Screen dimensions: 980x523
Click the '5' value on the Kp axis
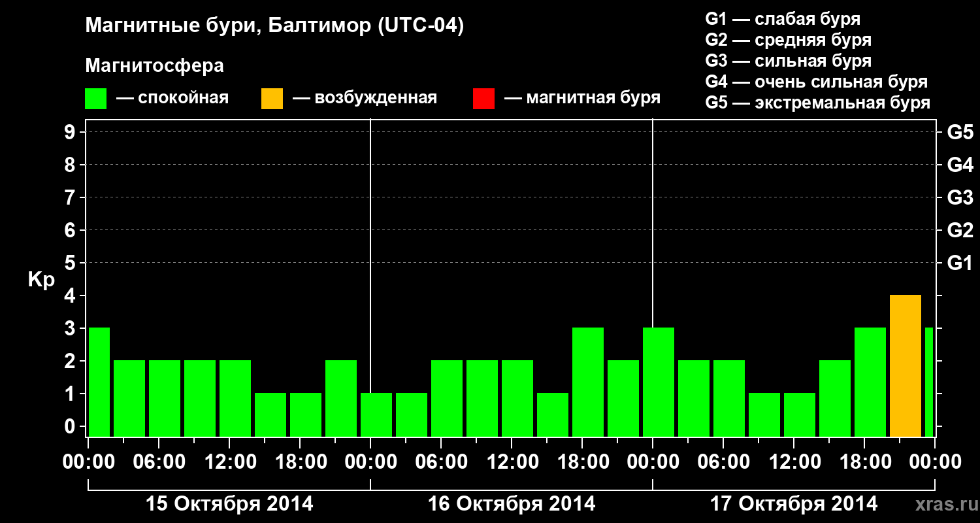(71, 263)
